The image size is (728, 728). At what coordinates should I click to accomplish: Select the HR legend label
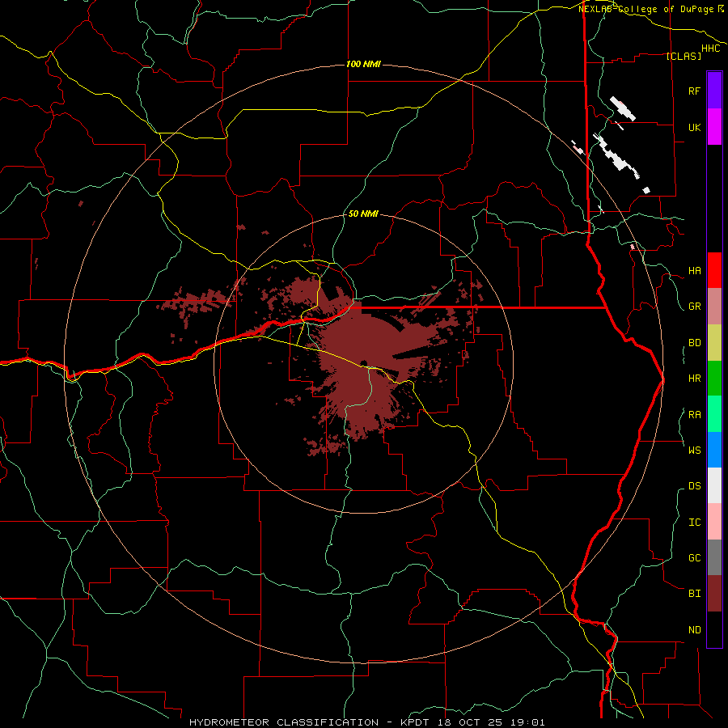point(694,379)
